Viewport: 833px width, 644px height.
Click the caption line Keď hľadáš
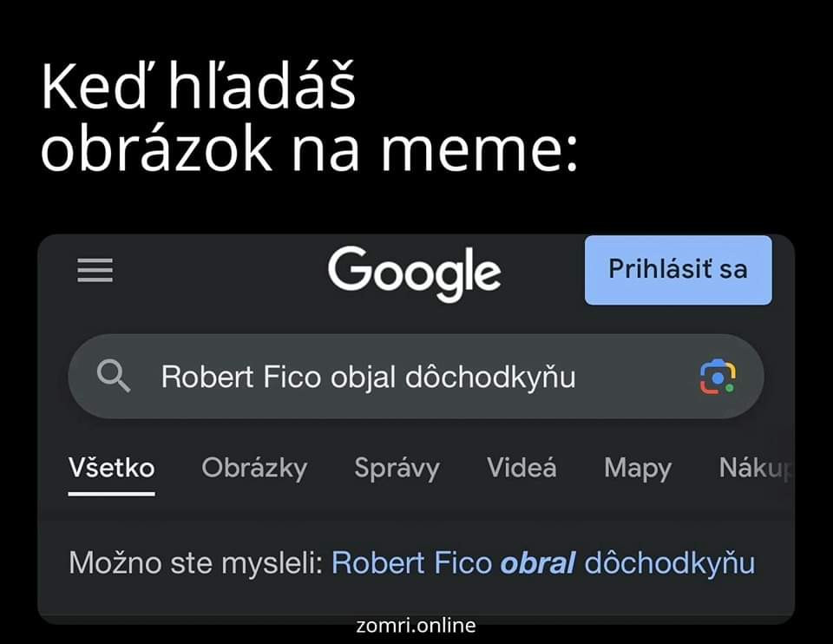click(x=198, y=86)
